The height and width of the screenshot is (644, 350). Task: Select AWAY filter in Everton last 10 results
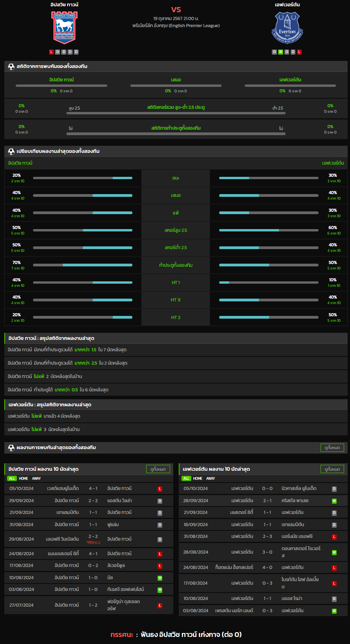211,479
